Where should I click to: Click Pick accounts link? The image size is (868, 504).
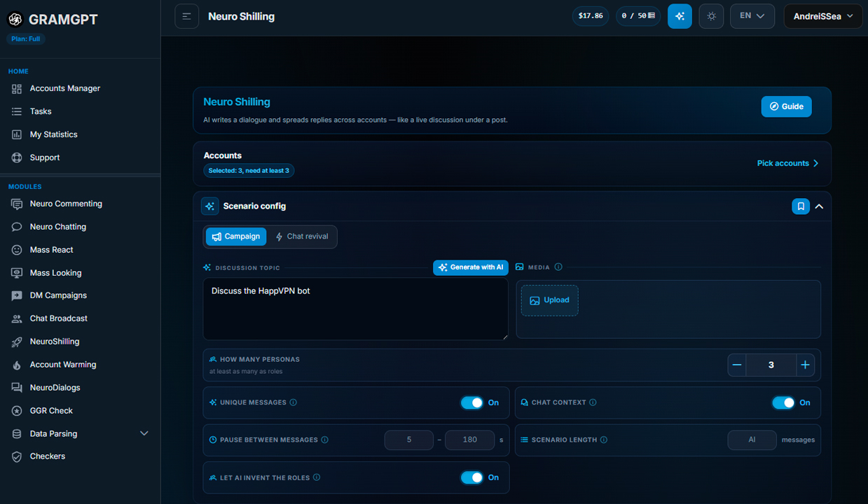787,163
